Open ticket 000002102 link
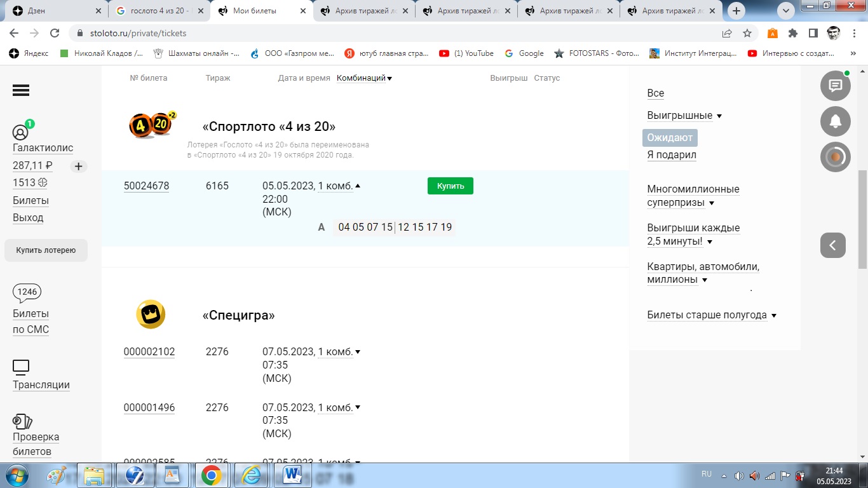 click(x=149, y=352)
